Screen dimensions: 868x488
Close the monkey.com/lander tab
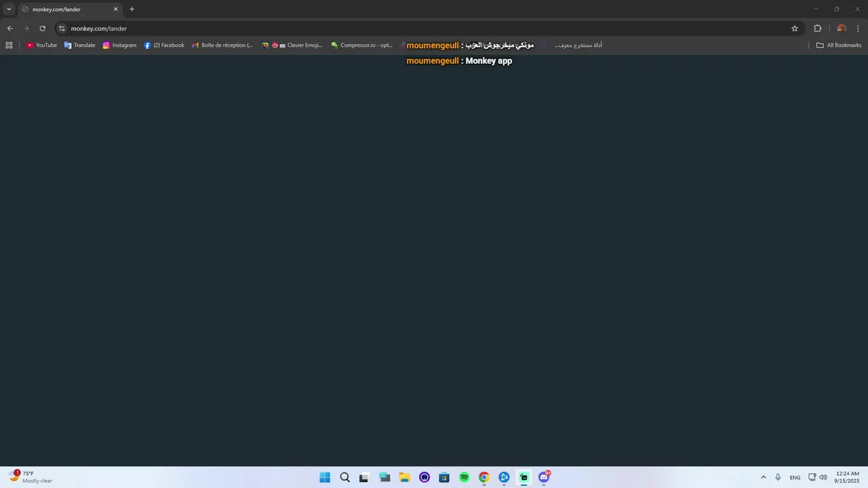115,9
